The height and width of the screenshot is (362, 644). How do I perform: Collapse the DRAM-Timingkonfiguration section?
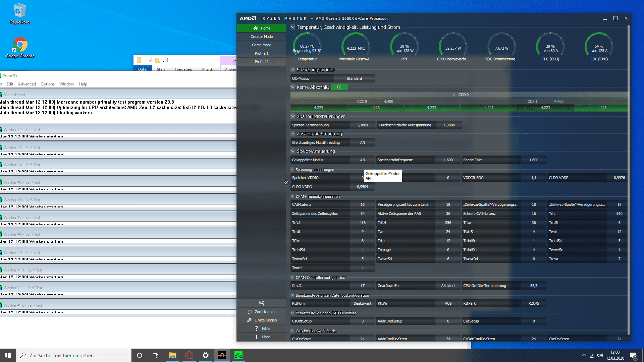pyautogui.click(x=292, y=196)
